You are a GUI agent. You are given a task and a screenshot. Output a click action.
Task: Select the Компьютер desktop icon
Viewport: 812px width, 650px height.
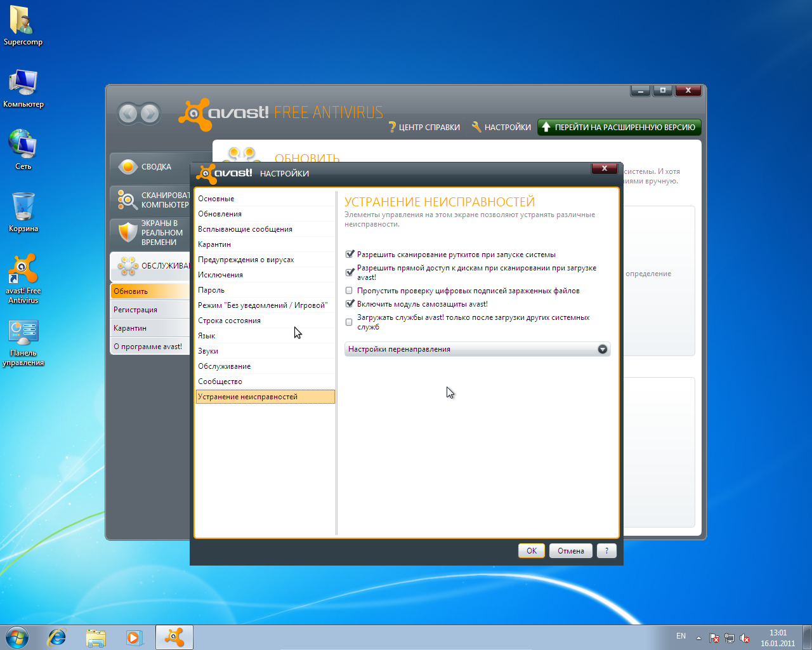coord(23,88)
